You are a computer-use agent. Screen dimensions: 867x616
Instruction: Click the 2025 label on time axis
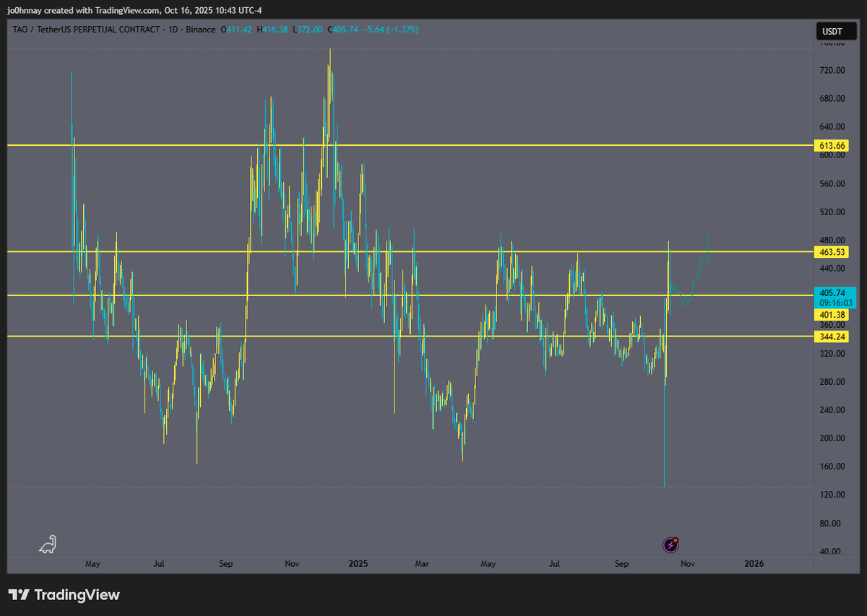pyautogui.click(x=358, y=563)
